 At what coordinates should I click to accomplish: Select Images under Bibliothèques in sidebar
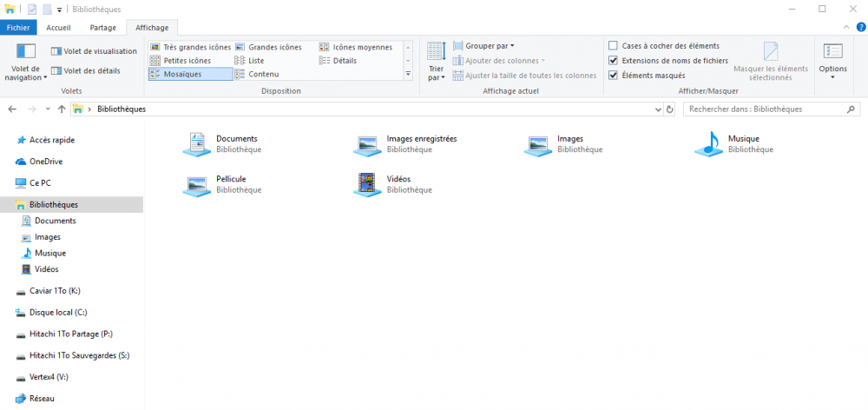tap(48, 236)
